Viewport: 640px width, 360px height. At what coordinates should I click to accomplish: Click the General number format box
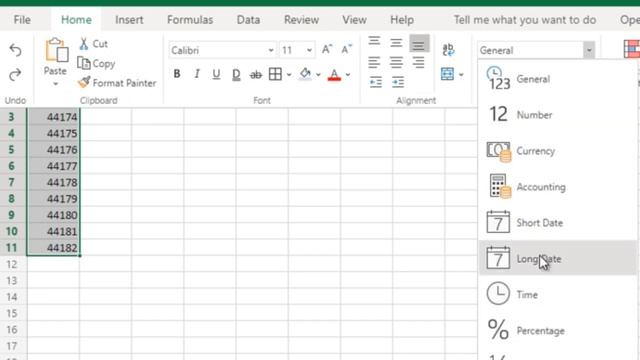[531, 50]
